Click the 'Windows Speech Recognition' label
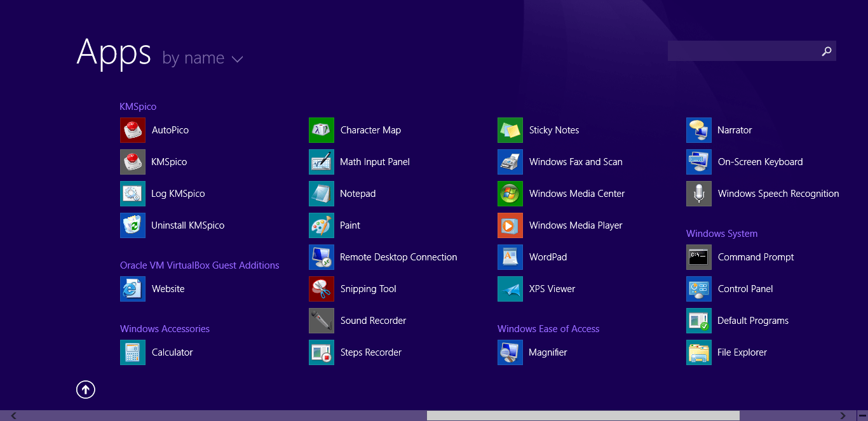The height and width of the screenshot is (421, 868). [x=778, y=194]
